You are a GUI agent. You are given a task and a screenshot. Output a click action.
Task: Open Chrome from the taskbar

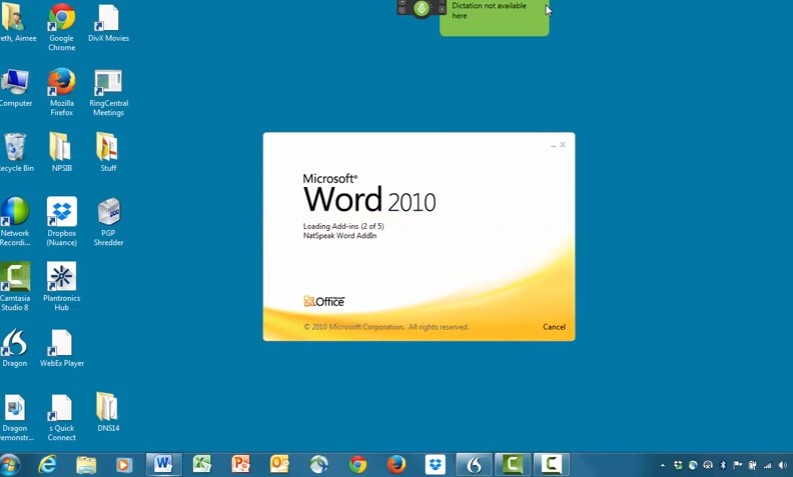pos(358,464)
